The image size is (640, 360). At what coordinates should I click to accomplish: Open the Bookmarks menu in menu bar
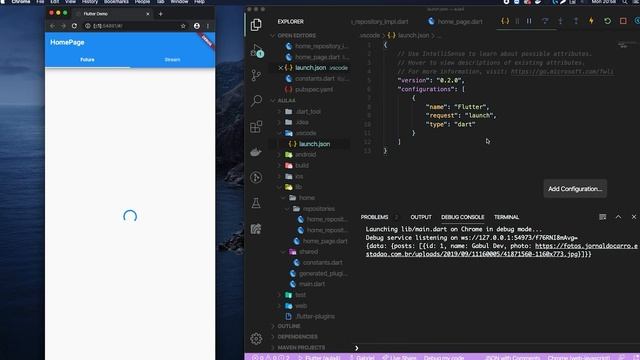116,2
